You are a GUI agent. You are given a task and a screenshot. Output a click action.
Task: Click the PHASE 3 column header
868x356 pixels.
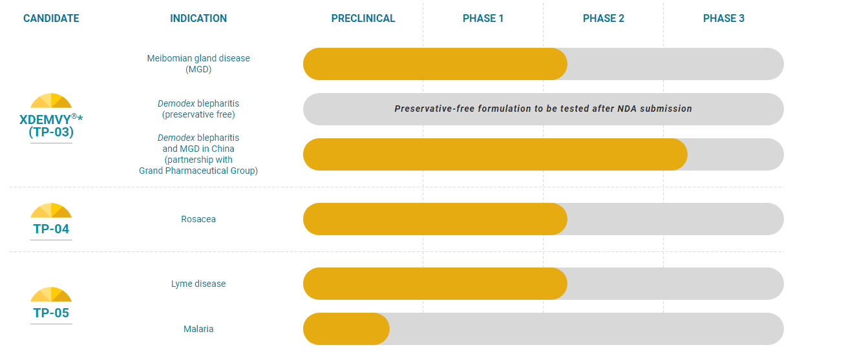(x=724, y=18)
